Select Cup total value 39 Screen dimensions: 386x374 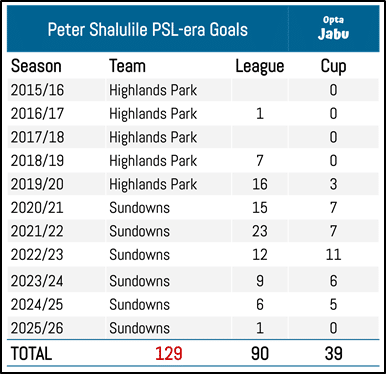tap(333, 354)
